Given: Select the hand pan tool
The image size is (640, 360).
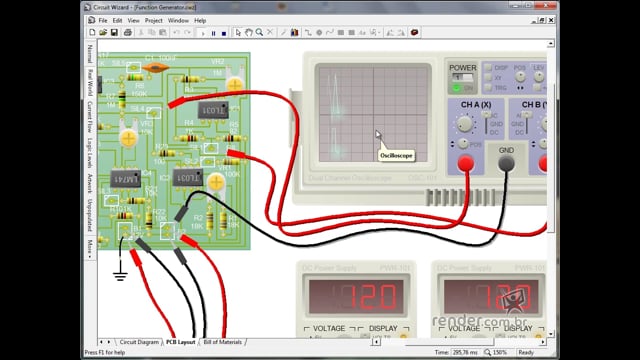Looking at the screenshot, I should (249, 33).
